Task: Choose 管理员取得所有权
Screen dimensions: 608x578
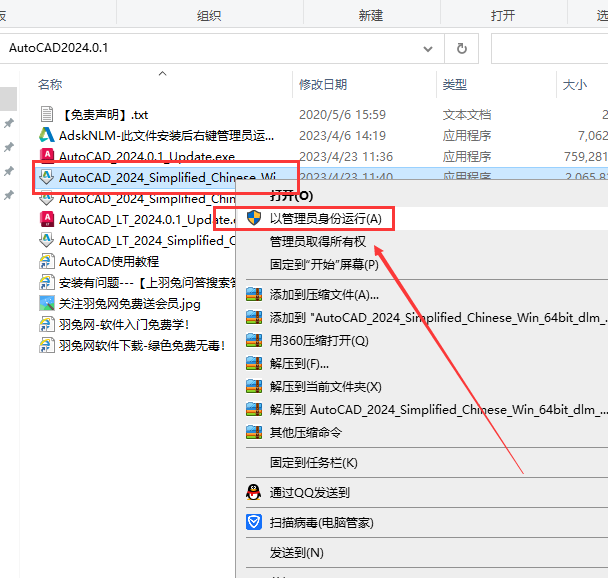Action: point(318,242)
